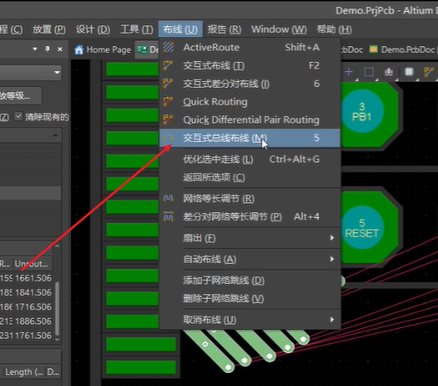
Task: Click the Demo.PcbDoc tab PCB icon
Action: [x=374, y=50]
